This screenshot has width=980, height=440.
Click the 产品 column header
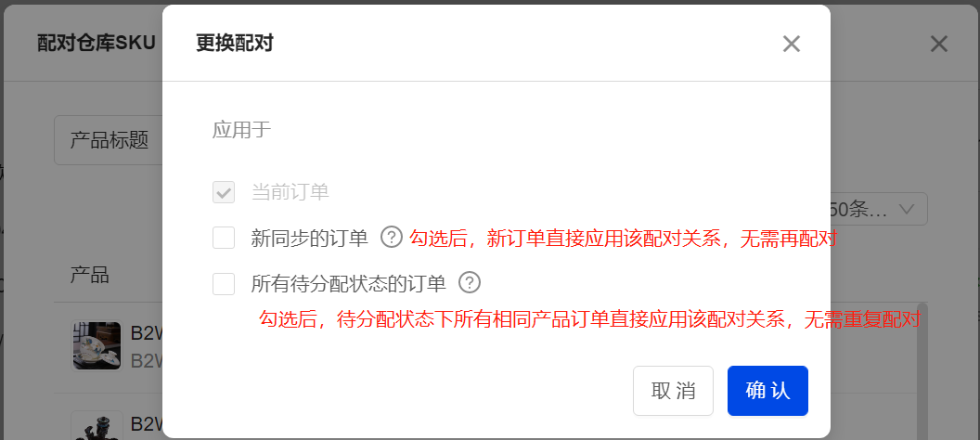[x=89, y=275]
